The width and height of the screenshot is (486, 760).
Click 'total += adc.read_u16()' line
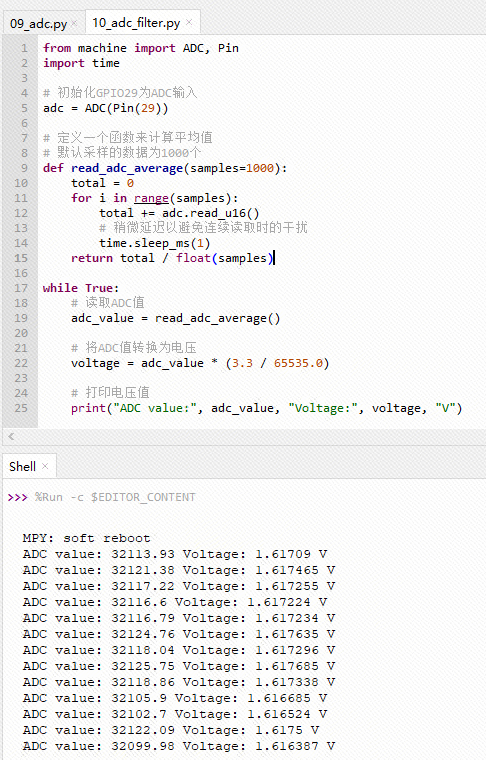[179, 213]
